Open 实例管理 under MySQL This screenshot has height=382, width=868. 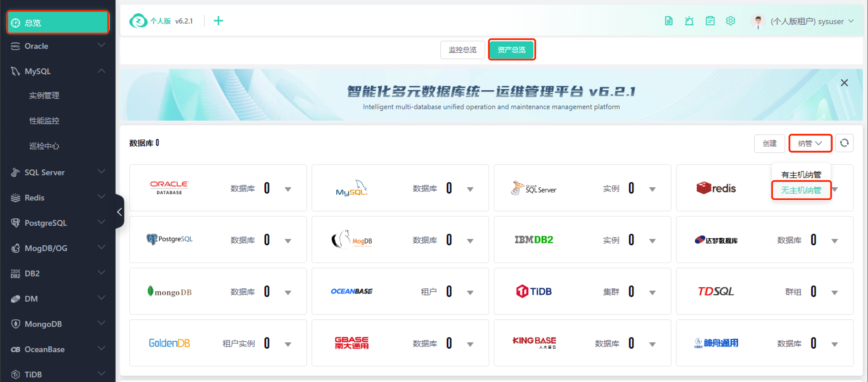tap(44, 95)
